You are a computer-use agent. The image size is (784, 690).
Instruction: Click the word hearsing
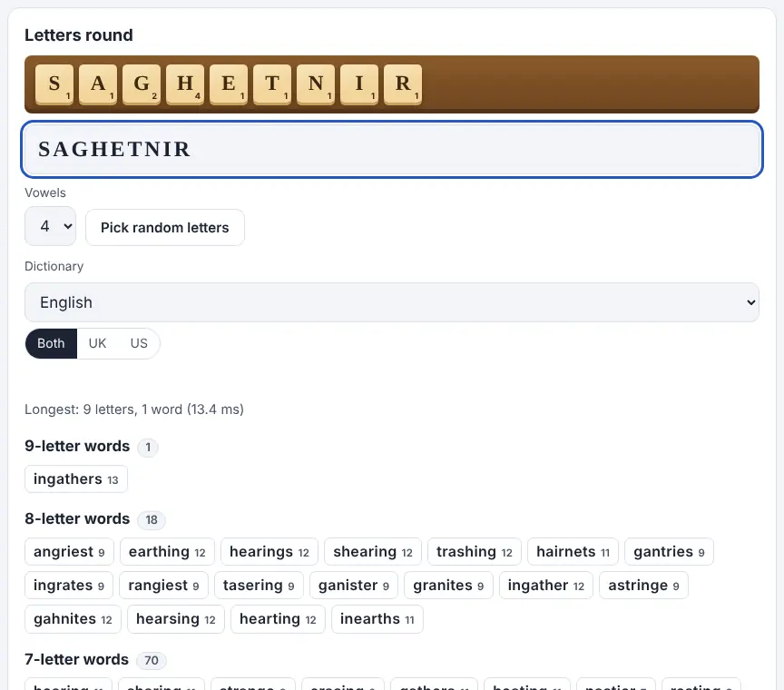[x=176, y=619]
